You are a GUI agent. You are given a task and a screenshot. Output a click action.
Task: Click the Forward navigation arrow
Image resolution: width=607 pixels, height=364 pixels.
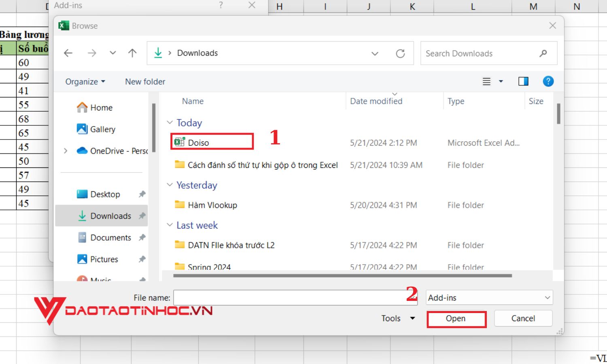[92, 53]
